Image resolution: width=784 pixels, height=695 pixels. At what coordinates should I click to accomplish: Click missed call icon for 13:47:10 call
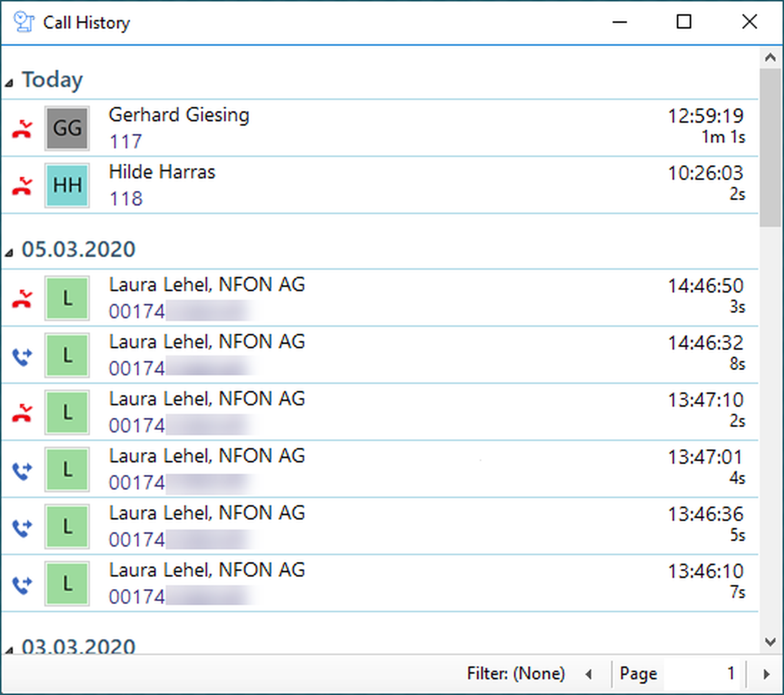(x=22, y=413)
